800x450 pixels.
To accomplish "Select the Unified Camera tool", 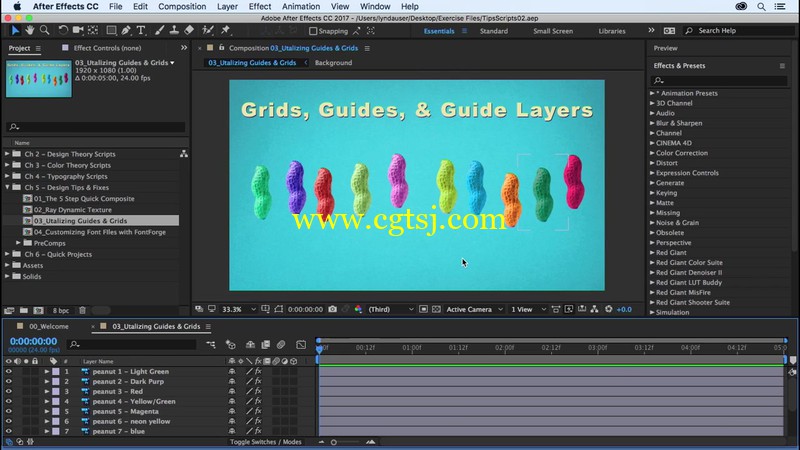I will [78, 31].
